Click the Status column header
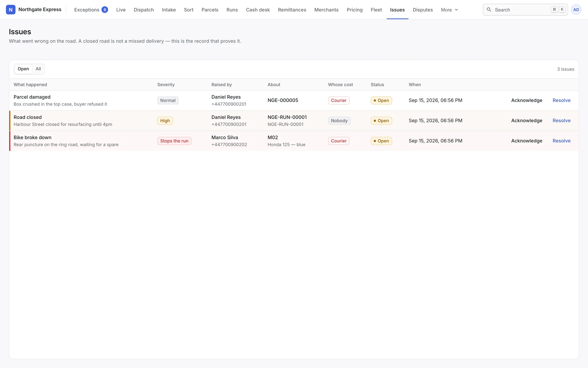 click(x=377, y=85)
